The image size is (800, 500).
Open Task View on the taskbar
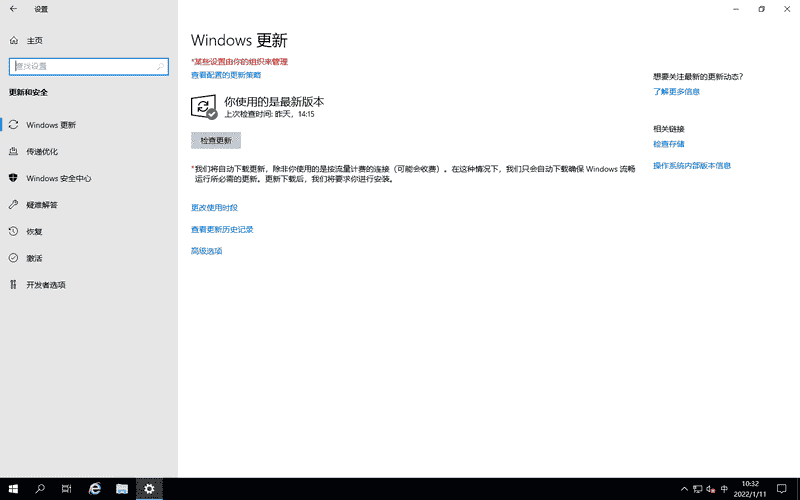coord(67,489)
